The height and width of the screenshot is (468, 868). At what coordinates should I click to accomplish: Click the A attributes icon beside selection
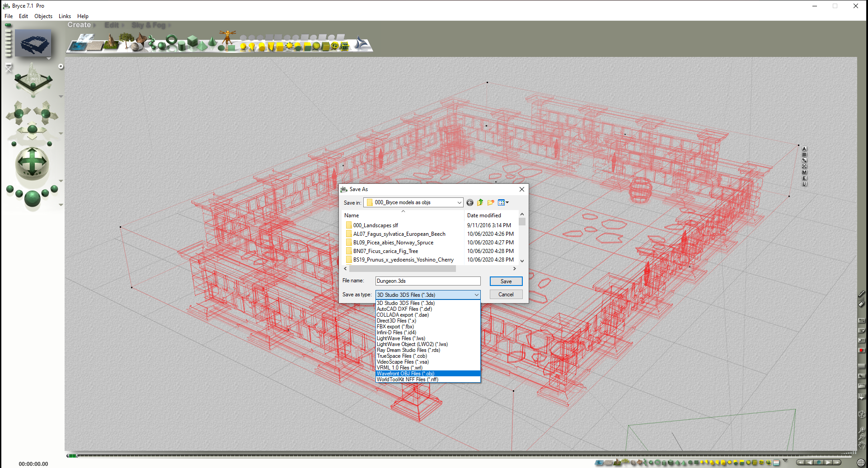(804, 149)
